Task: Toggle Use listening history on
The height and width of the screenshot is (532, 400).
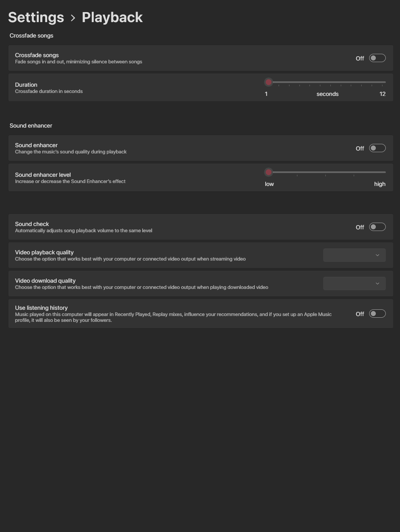Action: 377,314
